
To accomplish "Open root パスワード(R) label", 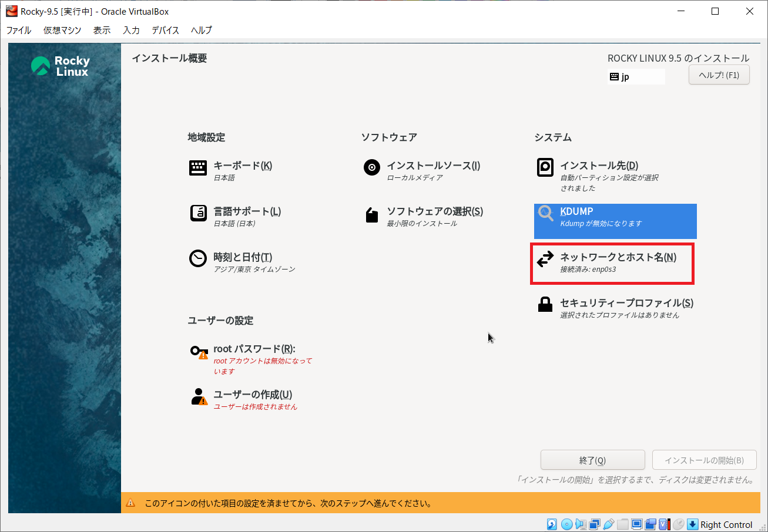I will click(254, 349).
